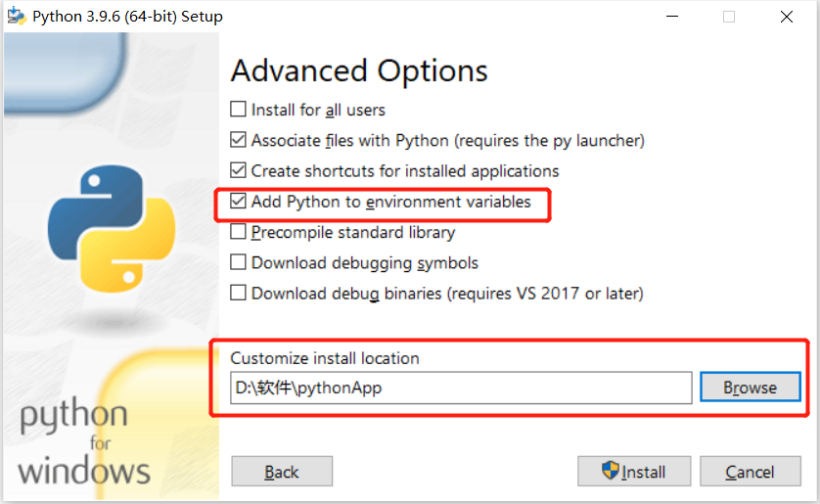Toggle Create shortcuts for installed applications
The image size is (820, 504).
239,170
